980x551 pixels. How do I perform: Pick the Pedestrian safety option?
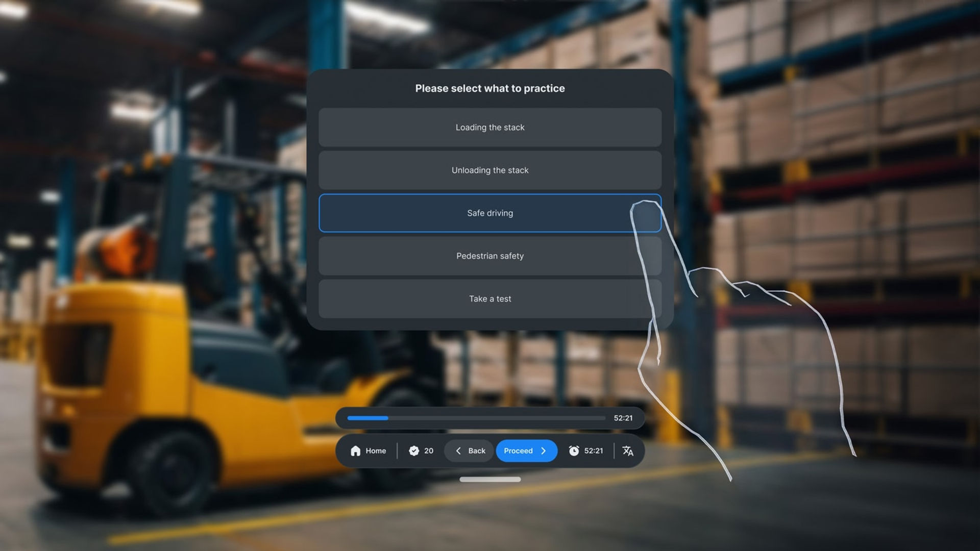[x=490, y=256]
